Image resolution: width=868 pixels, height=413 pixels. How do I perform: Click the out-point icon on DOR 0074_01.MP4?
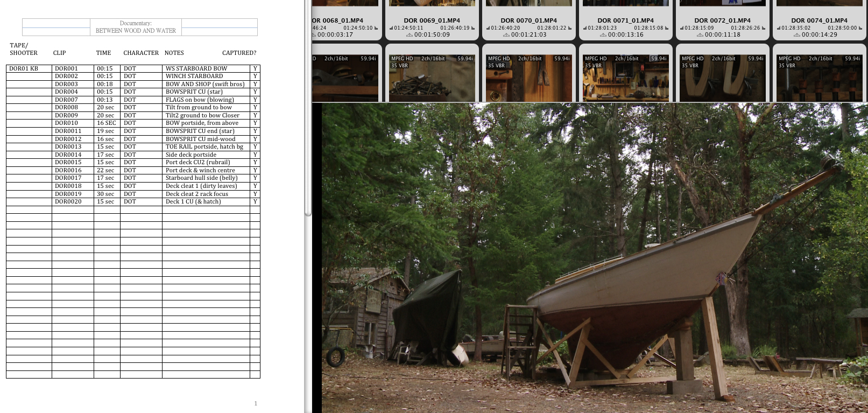(860, 28)
